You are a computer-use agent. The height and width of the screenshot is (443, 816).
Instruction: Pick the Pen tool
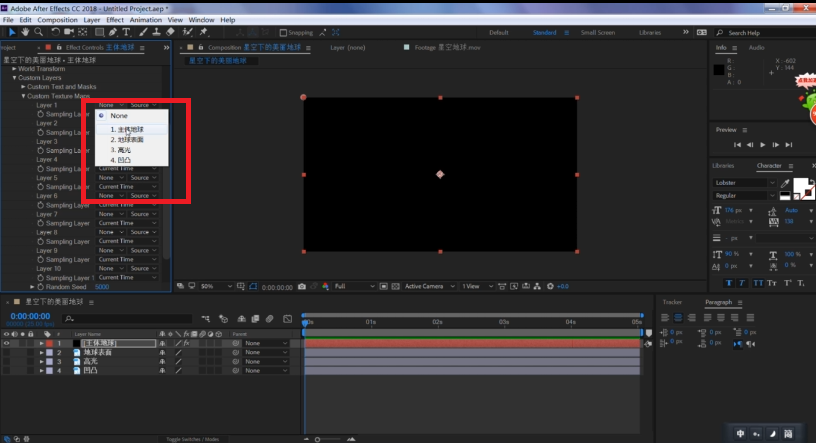[112, 32]
